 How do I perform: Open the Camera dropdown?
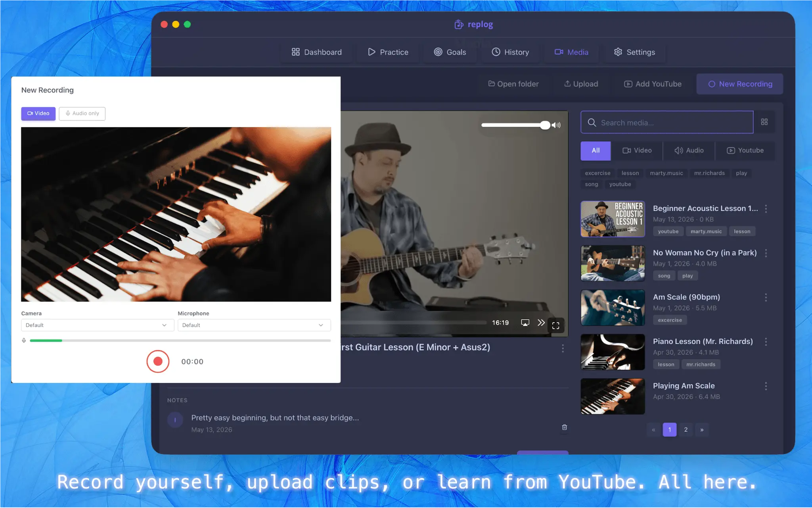tap(98, 325)
